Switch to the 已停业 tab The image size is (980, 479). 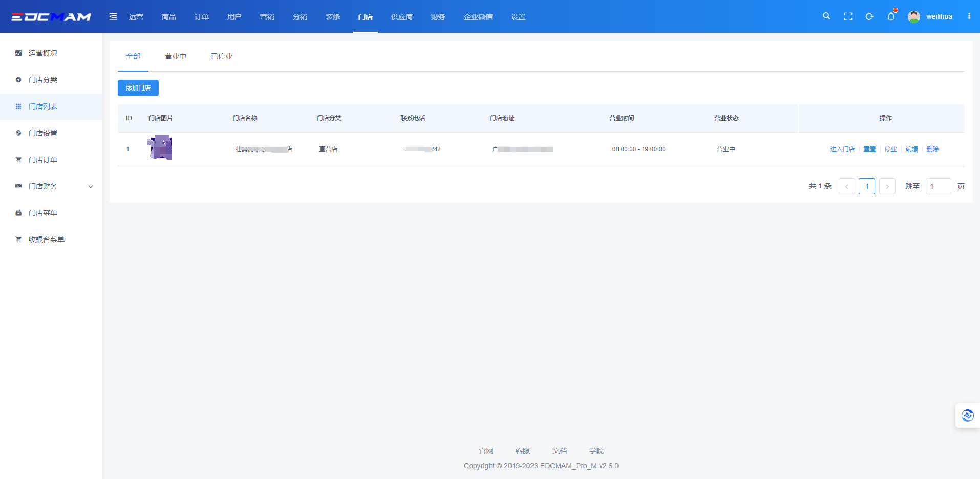click(x=222, y=56)
